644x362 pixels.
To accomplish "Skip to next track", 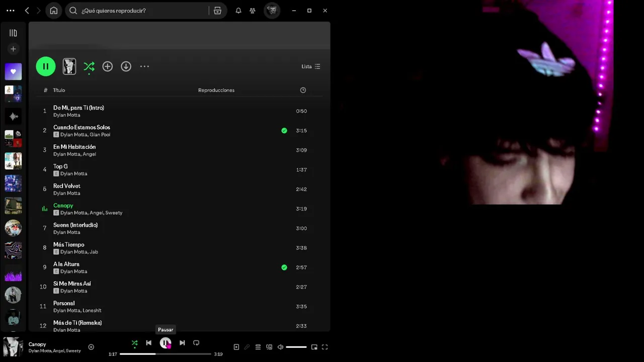I will [182, 343].
